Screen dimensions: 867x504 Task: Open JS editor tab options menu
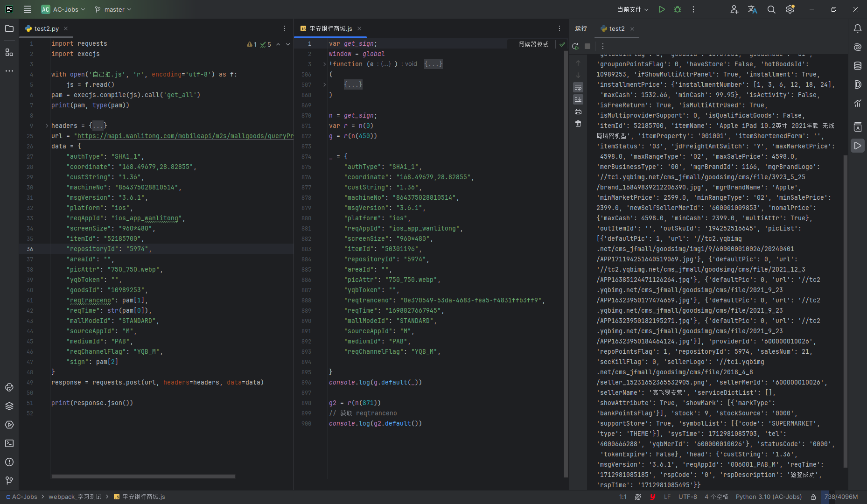[559, 28]
